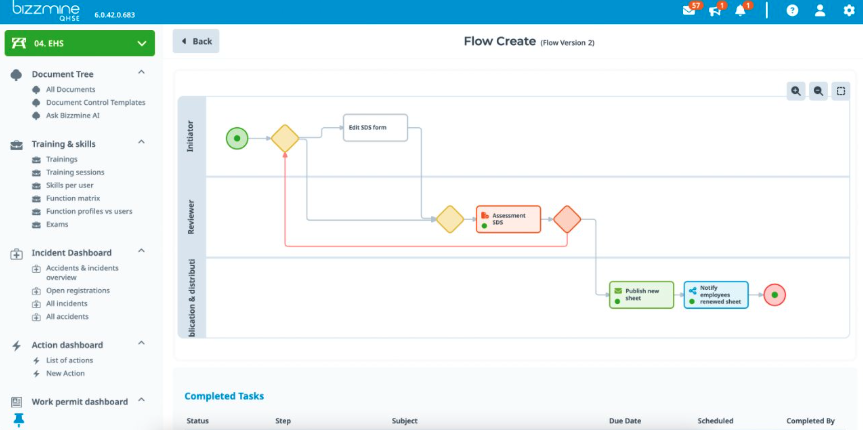Select the Assessment SDS flow step

(508, 219)
